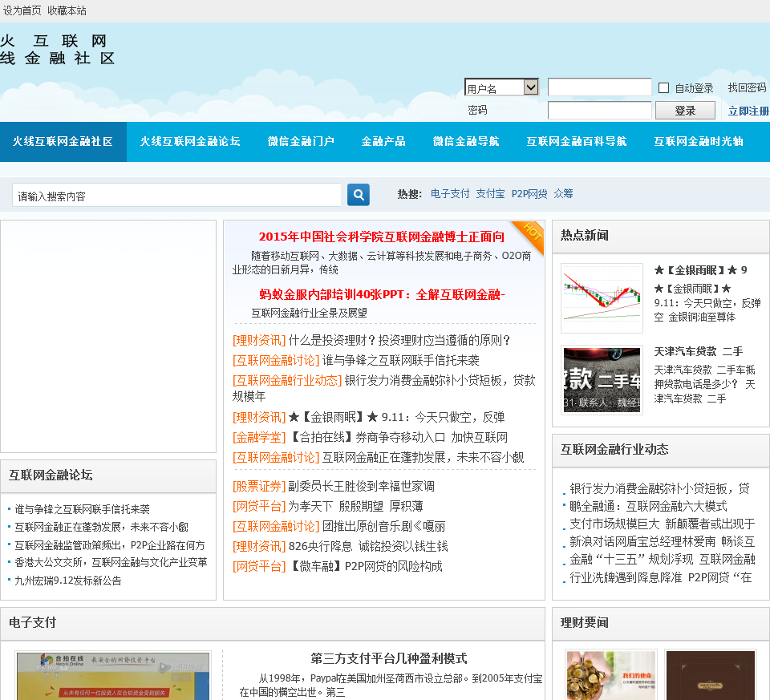Click 设为首页 at top bar
This screenshot has width=770, height=700.
(22, 10)
